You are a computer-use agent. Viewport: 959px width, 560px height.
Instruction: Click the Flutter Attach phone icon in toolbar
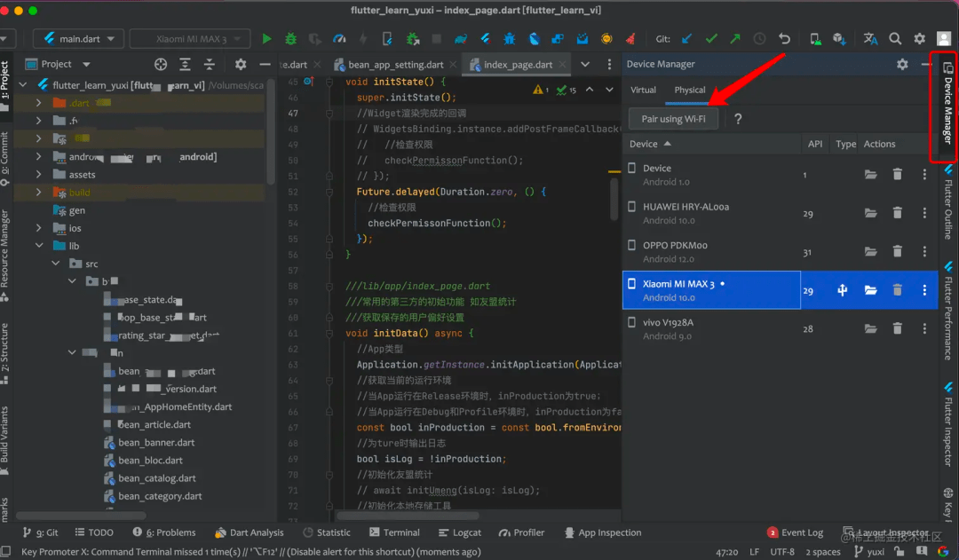coord(387,38)
